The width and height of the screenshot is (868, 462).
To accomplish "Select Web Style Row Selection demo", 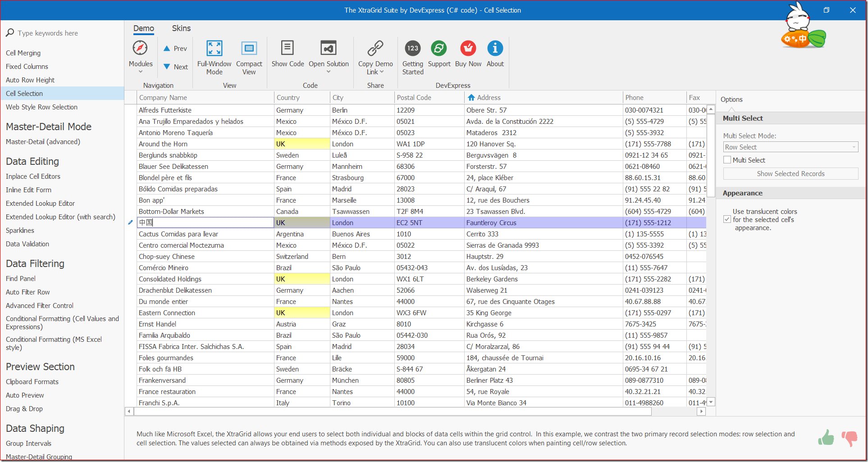I will click(x=41, y=107).
